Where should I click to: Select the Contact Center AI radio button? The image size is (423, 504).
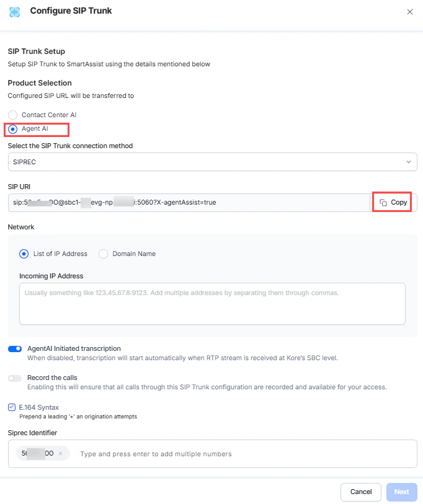11,115
